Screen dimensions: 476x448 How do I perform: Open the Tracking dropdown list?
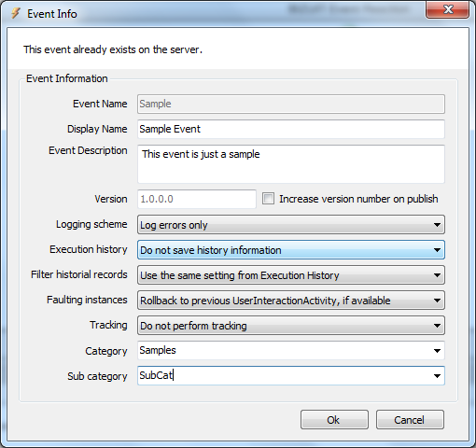pyautogui.click(x=291, y=326)
